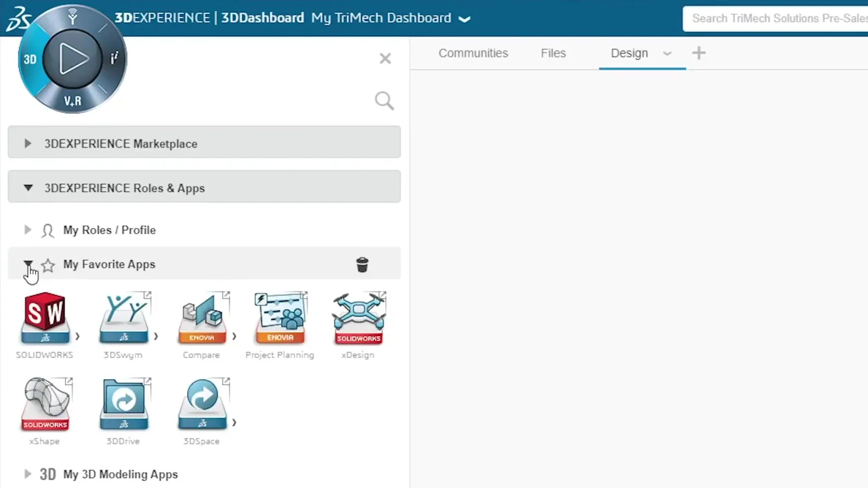The height and width of the screenshot is (488, 868).
Task: Click the My Favorite Apps label
Action: [x=109, y=264]
